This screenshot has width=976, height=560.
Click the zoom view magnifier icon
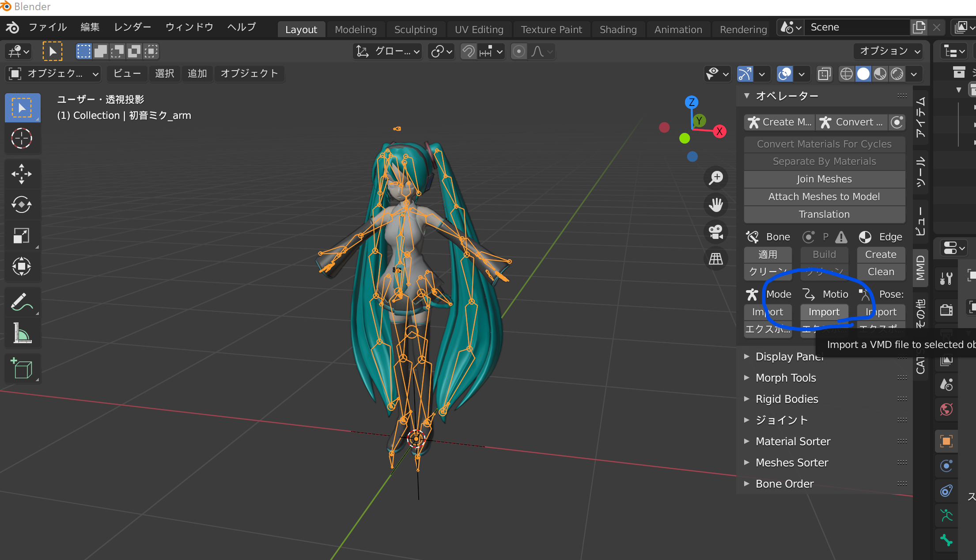(715, 178)
